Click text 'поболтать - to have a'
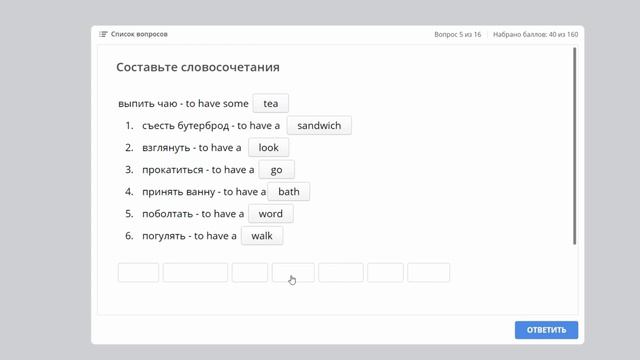Viewport: 640px width, 360px height. pos(193,214)
